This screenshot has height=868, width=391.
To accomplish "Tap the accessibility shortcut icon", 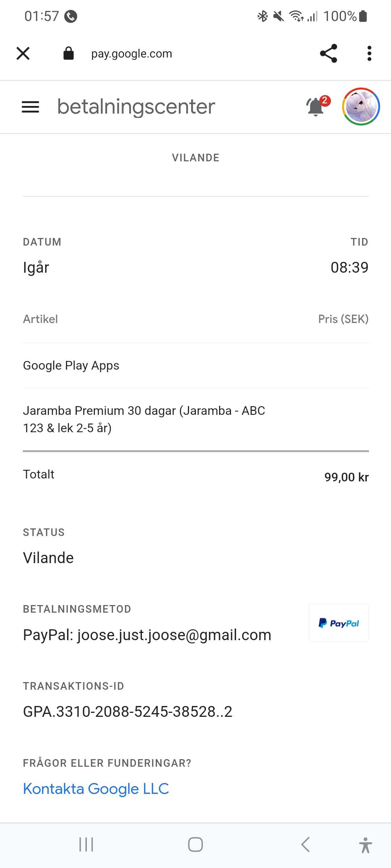I will pos(365,845).
